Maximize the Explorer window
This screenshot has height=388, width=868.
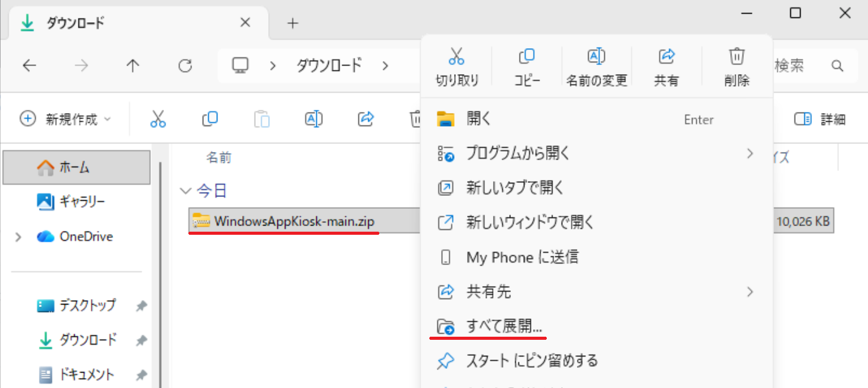tap(796, 13)
